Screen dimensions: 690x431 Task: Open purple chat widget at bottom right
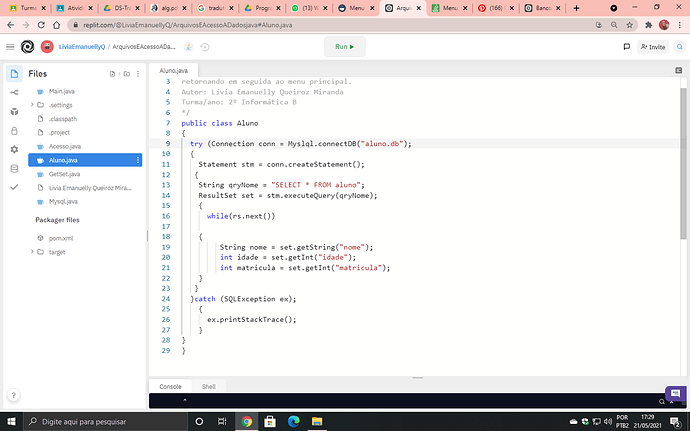[675, 394]
